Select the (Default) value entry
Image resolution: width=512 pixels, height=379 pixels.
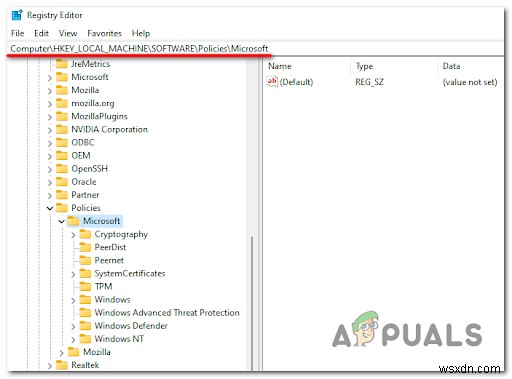[296, 82]
